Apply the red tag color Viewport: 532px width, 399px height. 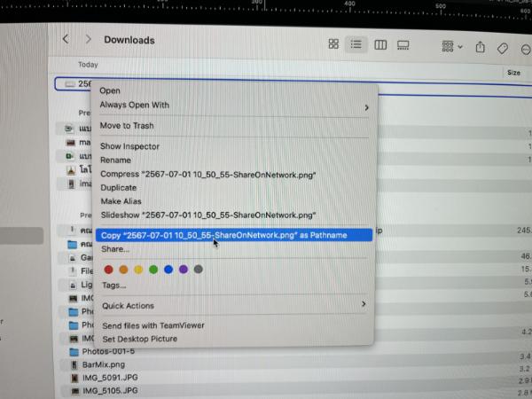[108, 270]
